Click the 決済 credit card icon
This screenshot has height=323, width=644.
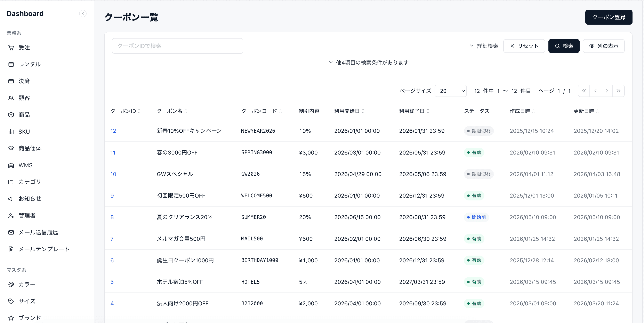coord(11,81)
